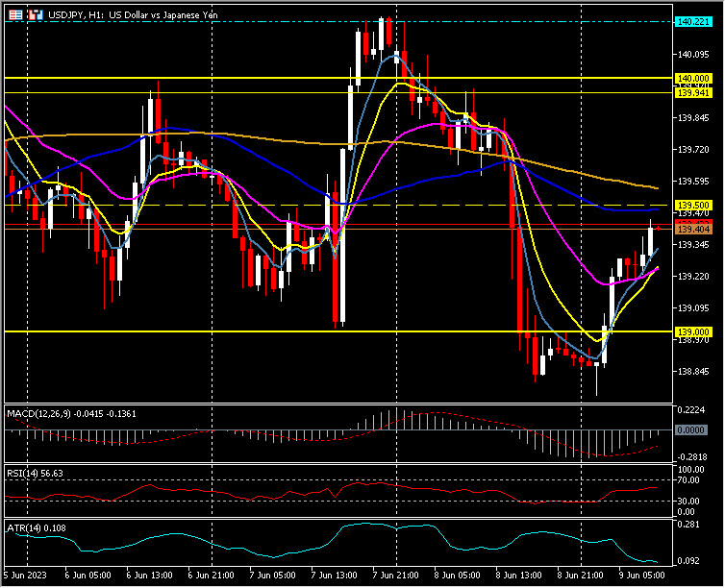
Task: Click the 5 Jun 2023 date label
Action: 26,574
